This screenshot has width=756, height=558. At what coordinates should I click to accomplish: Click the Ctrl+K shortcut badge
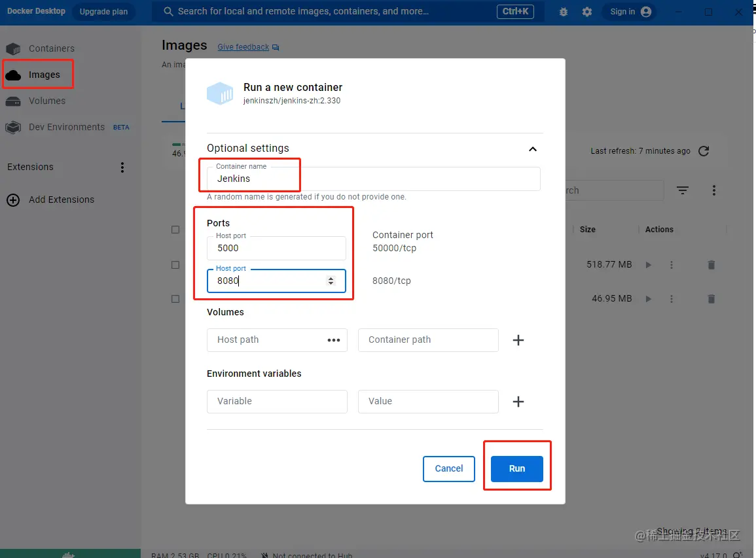(x=515, y=11)
